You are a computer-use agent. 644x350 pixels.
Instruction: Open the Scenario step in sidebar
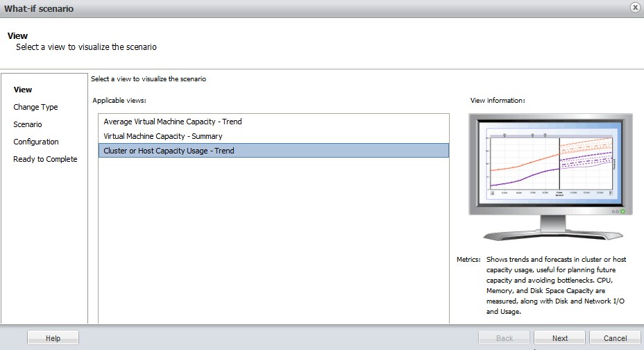click(28, 124)
